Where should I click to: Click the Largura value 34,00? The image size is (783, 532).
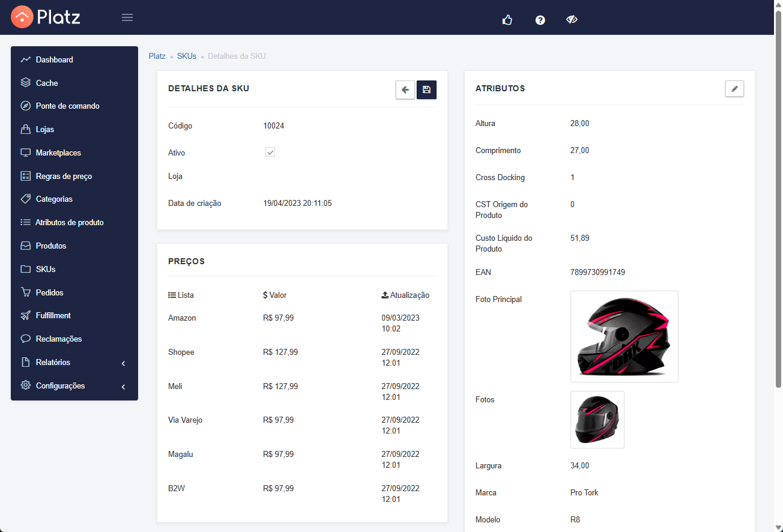click(580, 465)
